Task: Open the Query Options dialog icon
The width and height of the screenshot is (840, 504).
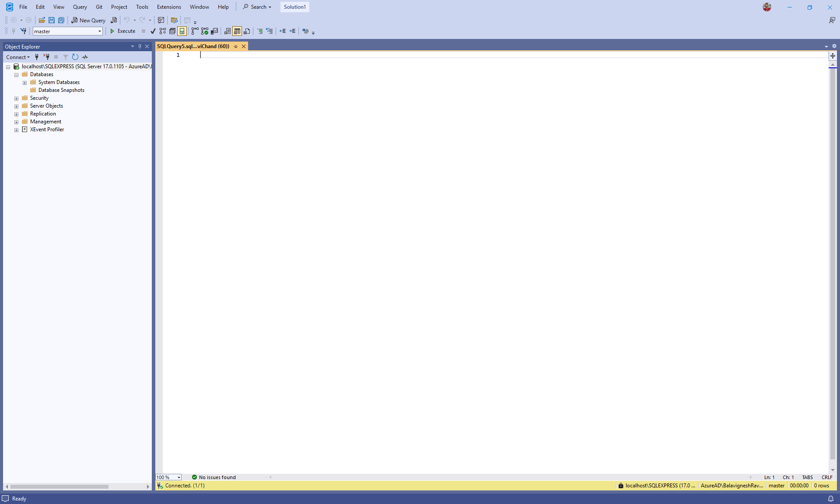Action: [x=172, y=31]
